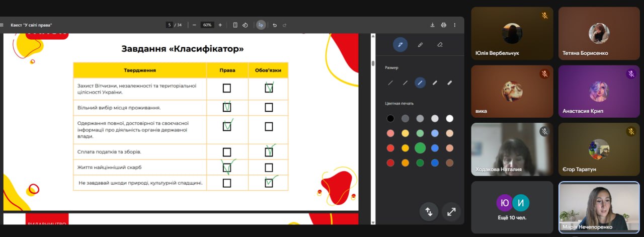Select Ходакова Наталия's video tile
This screenshot has height=237, width=644.
(x=512, y=149)
